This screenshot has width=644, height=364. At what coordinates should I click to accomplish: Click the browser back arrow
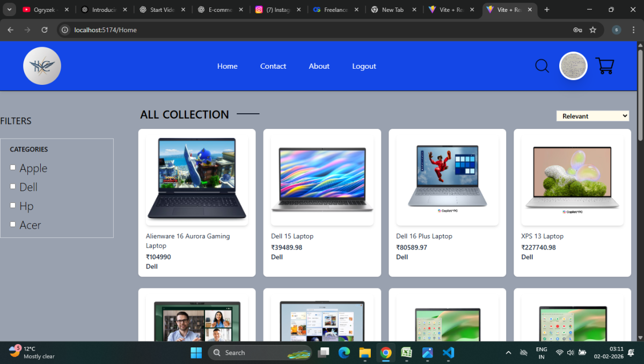(x=11, y=30)
